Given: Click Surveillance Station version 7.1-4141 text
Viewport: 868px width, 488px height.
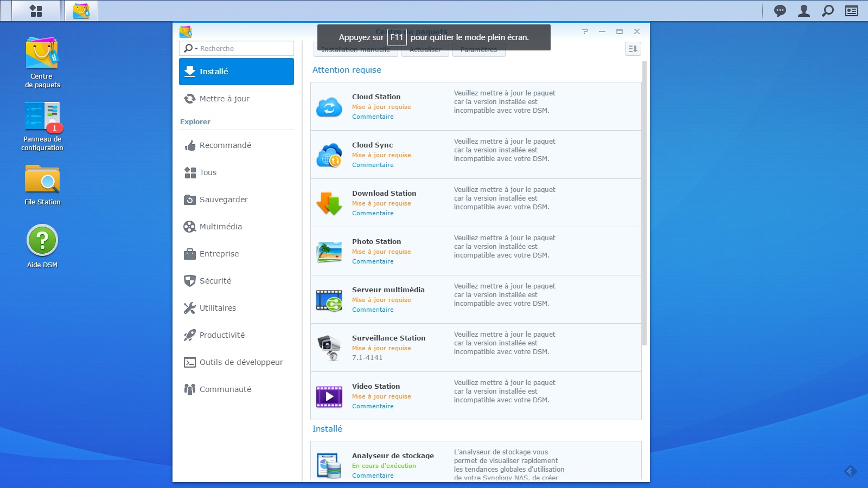Looking at the screenshot, I should 367,358.
